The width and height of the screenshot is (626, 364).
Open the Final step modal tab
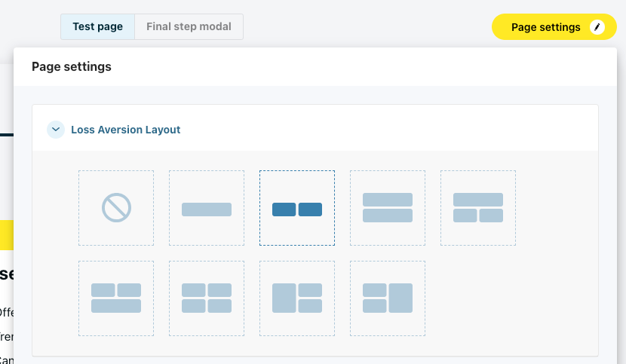coord(189,26)
